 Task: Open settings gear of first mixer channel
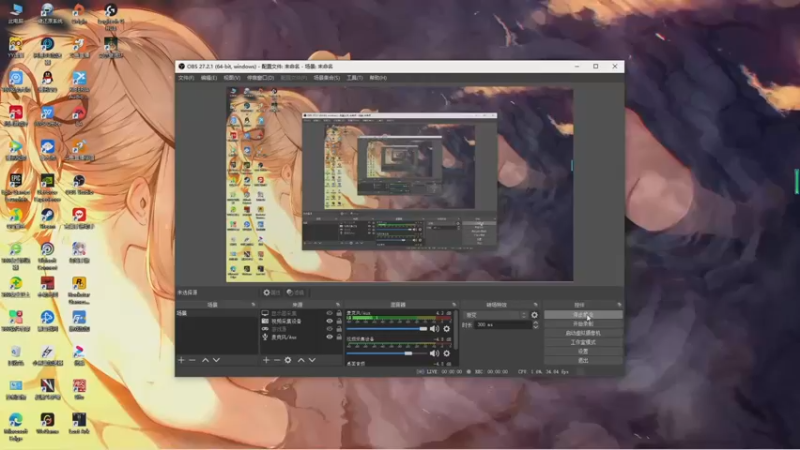(447, 329)
